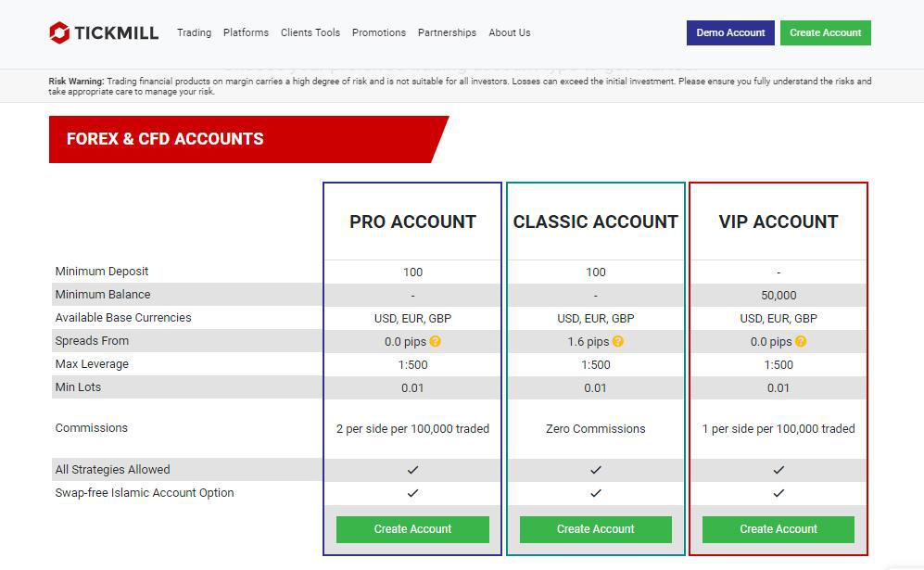The width and height of the screenshot is (924, 570).
Task: Click the blue Demo Account button
Action: pyautogui.click(x=730, y=33)
